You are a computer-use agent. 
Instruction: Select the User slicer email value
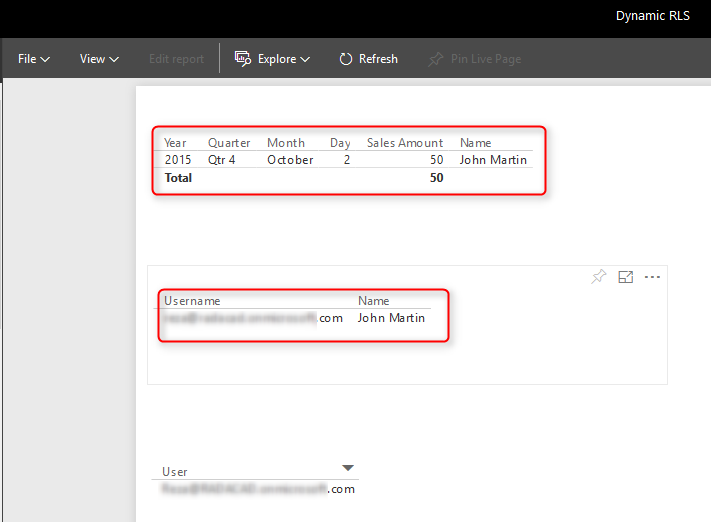click(258, 489)
